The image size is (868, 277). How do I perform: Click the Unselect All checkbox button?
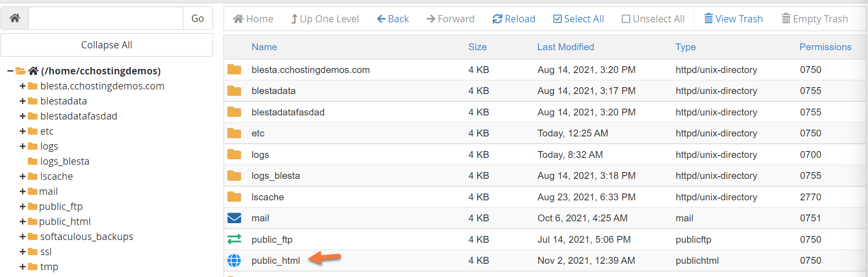tap(653, 19)
